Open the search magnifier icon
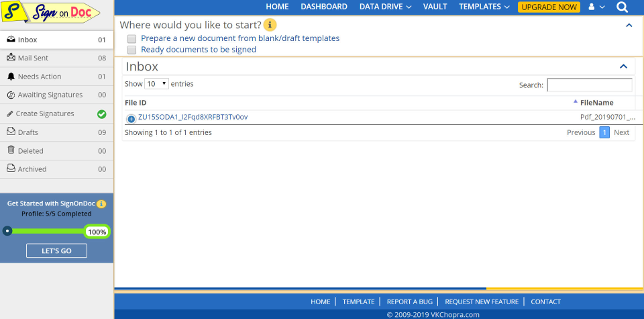 tap(623, 7)
